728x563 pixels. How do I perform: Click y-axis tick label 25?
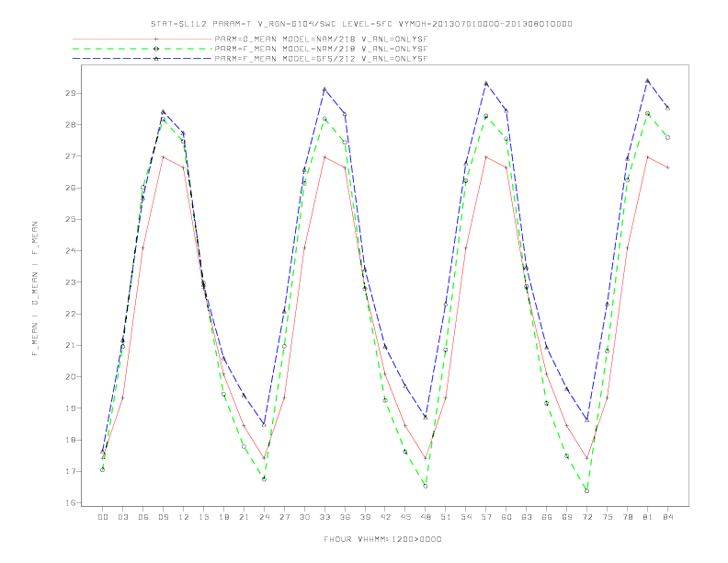(x=71, y=219)
